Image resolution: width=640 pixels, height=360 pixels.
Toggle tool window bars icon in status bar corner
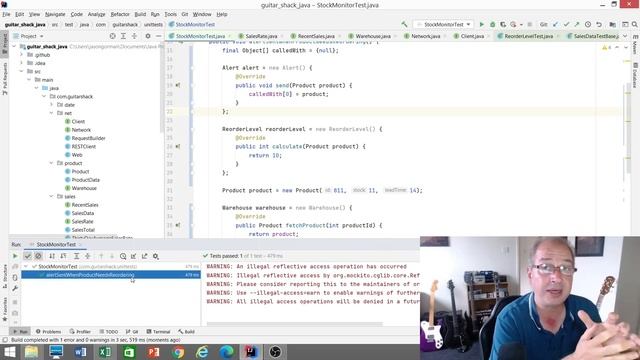pos(5,340)
